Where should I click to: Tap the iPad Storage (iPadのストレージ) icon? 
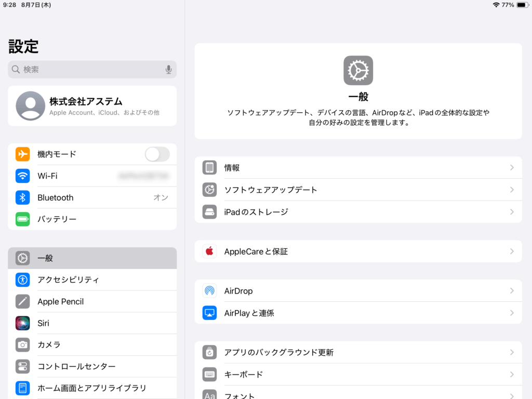pos(210,212)
